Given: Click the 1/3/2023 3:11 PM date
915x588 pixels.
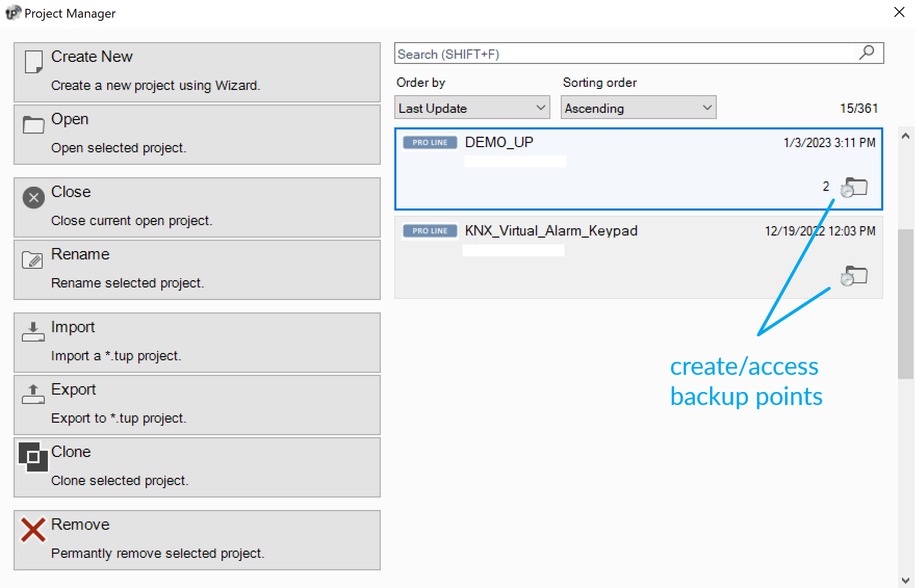Looking at the screenshot, I should (x=830, y=142).
